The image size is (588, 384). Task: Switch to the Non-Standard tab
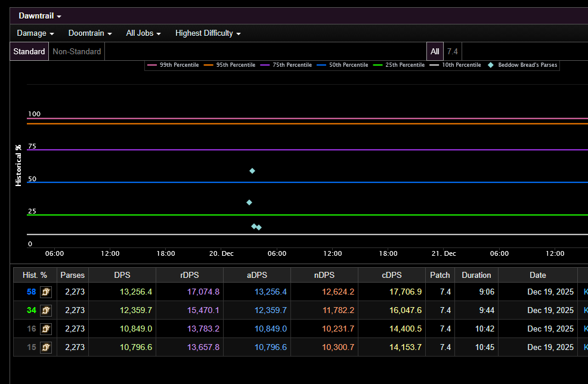point(76,51)
